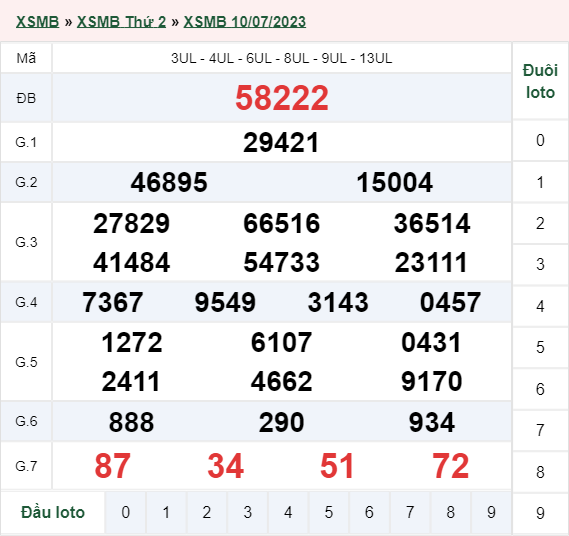
Task: Click the G.5 prize label
Action: pyautogui.click(x=26, y=362)
